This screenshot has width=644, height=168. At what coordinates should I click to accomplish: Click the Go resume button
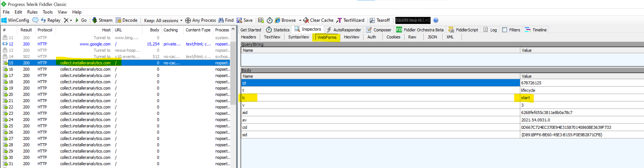tap(81, 20)
